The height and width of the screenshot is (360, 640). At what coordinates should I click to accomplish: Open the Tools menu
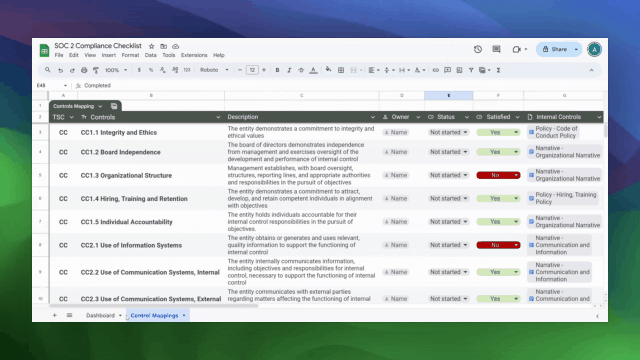(169, 55)
